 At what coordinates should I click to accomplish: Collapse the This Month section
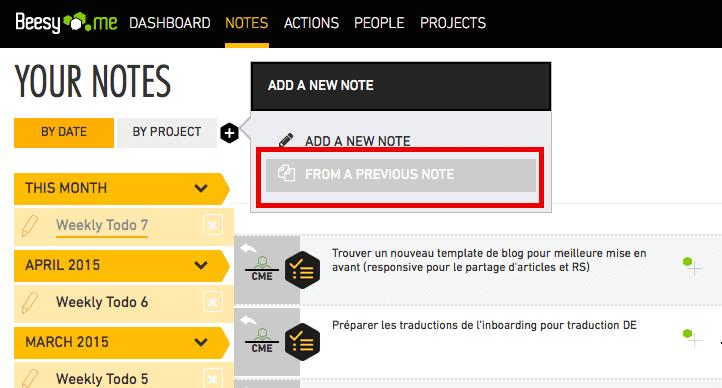click(x=201, y=188)
